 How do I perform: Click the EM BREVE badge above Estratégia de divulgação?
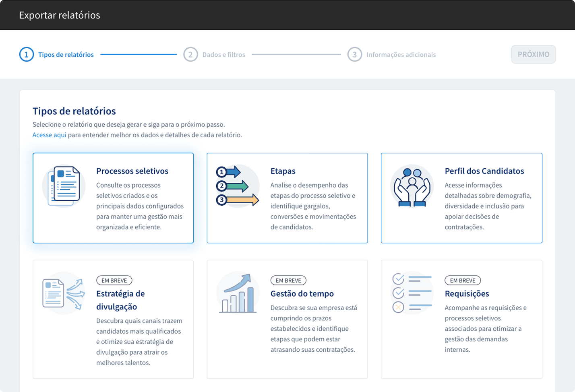pyautogui.click(x=114, y=281)
